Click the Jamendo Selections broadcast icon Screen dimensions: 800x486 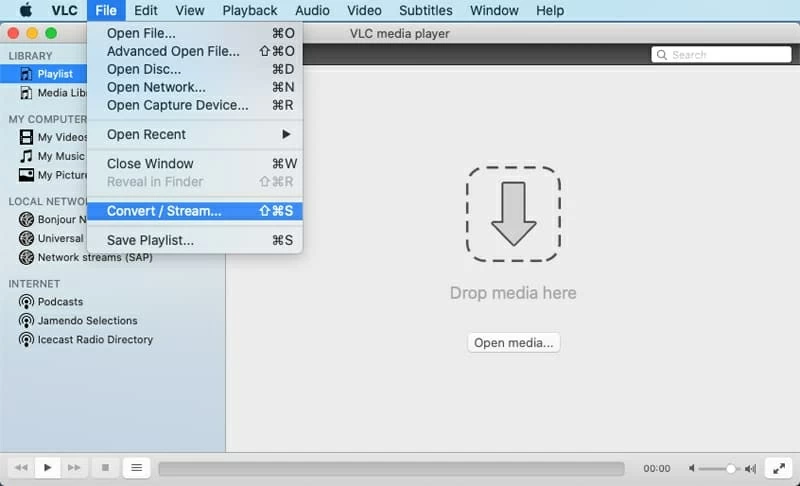(x=26, y=321)
